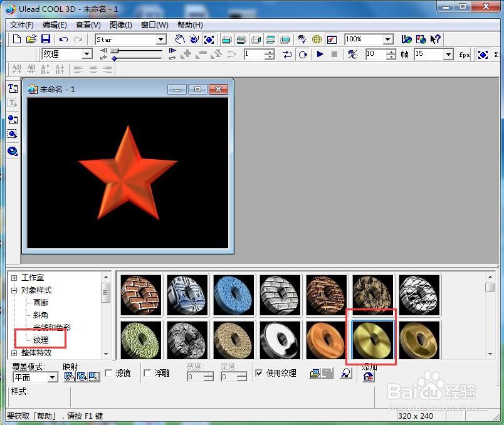Select 光线和色彩 in the style tree

52,327
